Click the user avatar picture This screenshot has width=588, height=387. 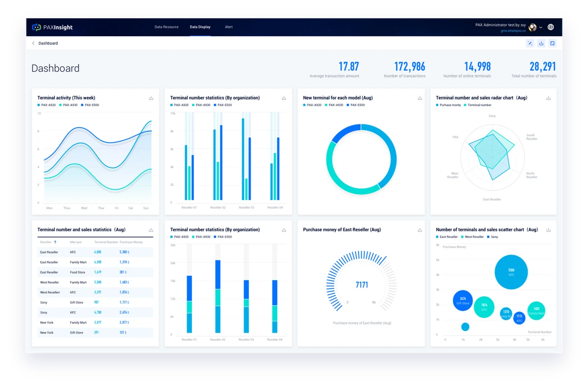(533, 27)
